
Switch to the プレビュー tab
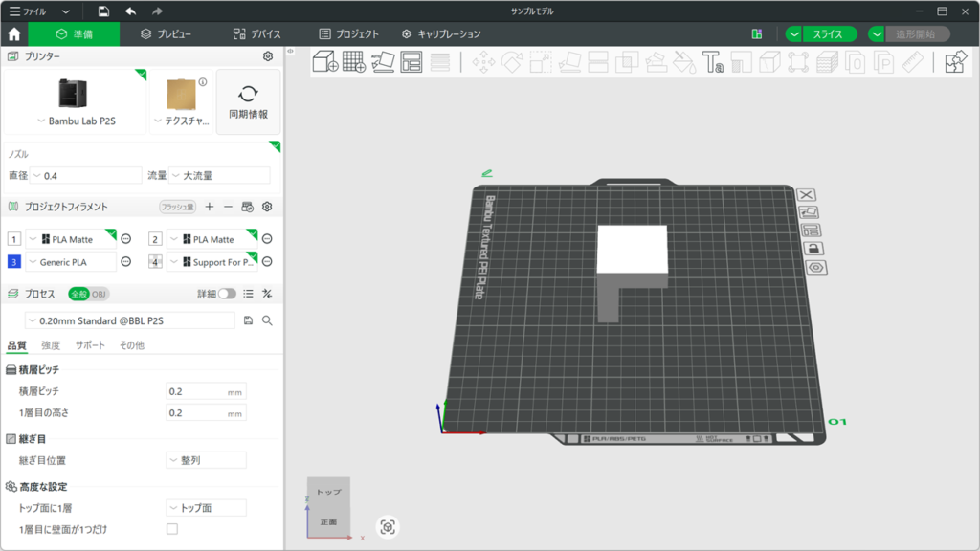(166, 34)
